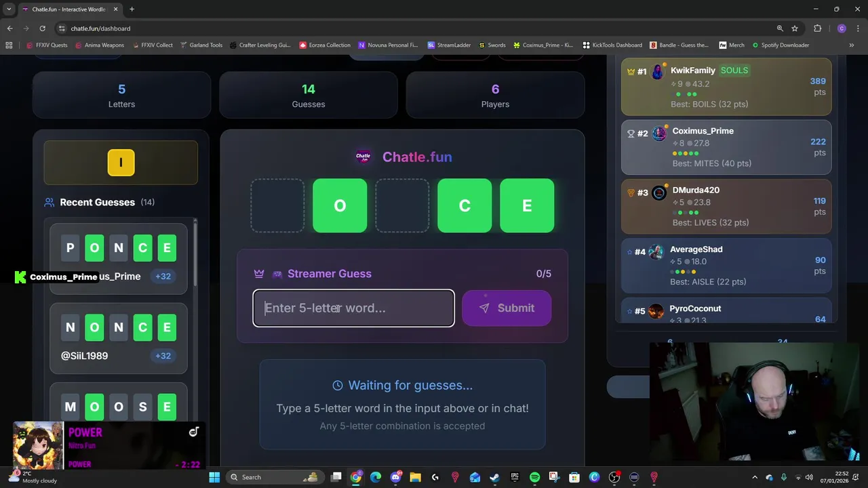Click the #3 medal rank icon
868x488 pixels.
pyautogui.click(x=631, y=192)
